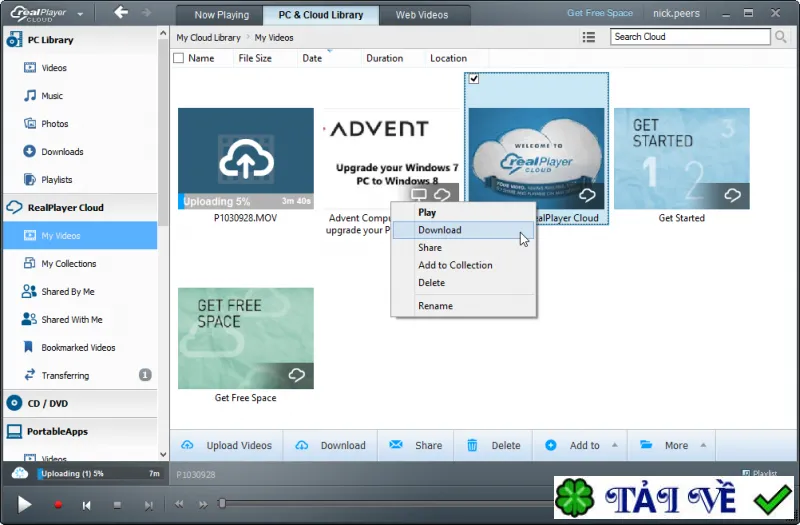
Task: Choose Download in the context menu
Action: coord(464,230)
